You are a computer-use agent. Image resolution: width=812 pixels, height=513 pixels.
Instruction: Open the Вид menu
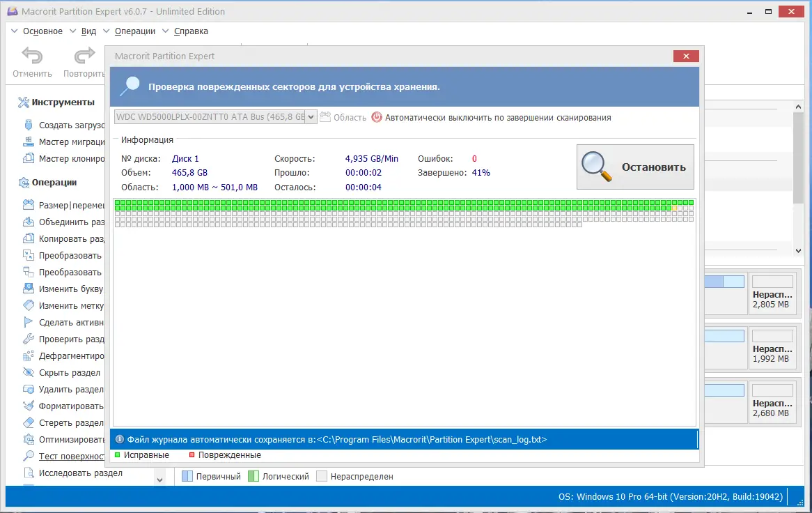[88, 31]
